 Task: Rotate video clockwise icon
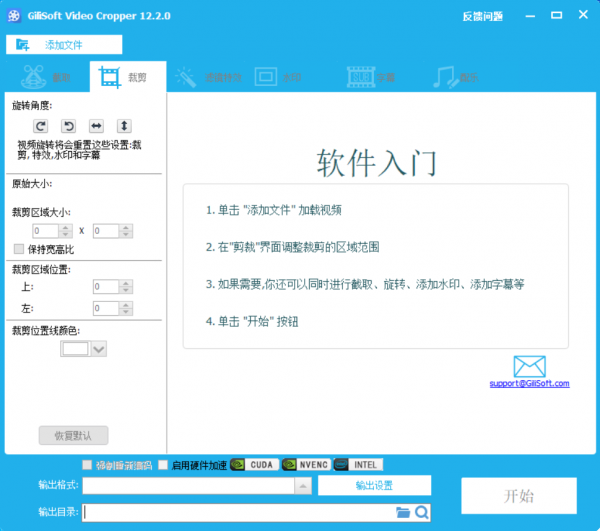pos(41,126)
